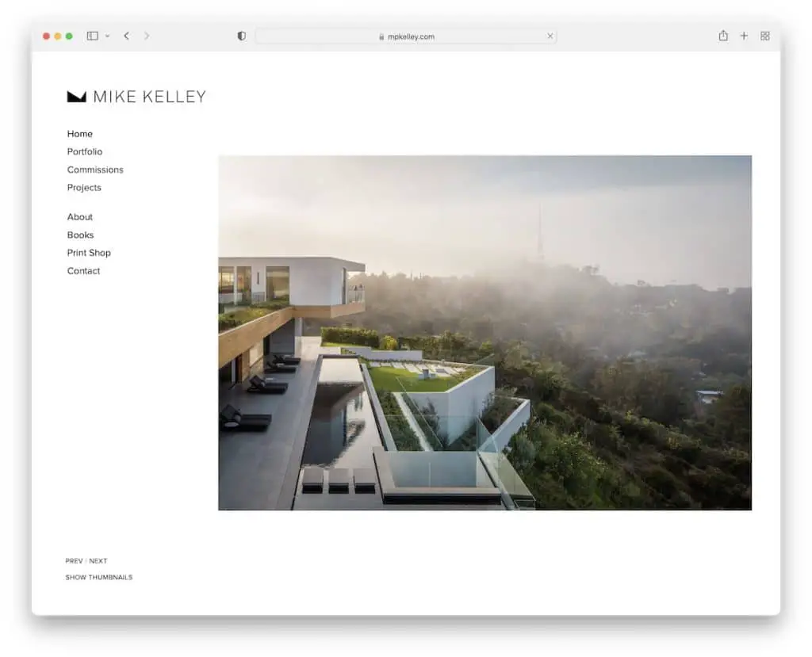Image resolution: width=812 pixels, height=657 pixels.
Task: Maximize the window with the green button
Action: [x=69, y=36]
